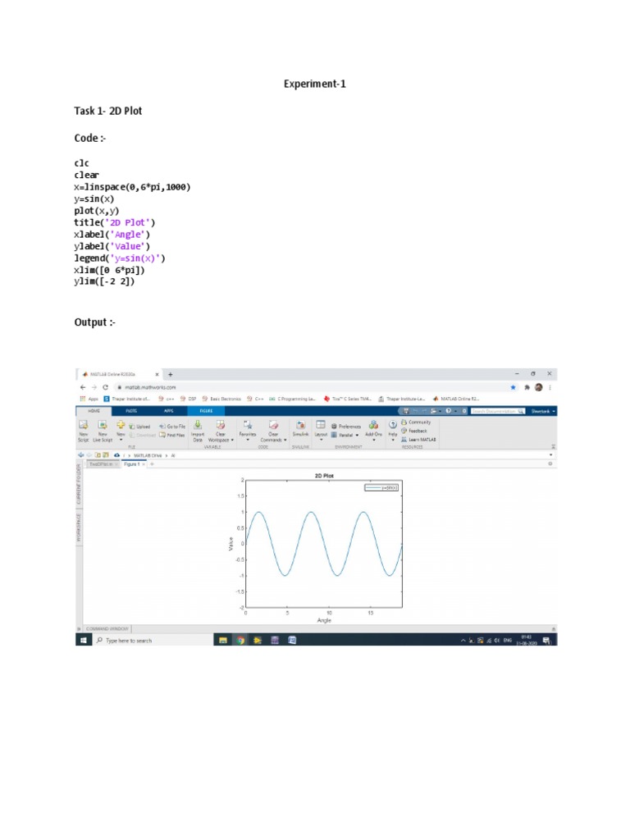Open the Basic Electronics bookmark
This screenshot has height=840, width=630.
pyautogui.click(x=221, y=399)
